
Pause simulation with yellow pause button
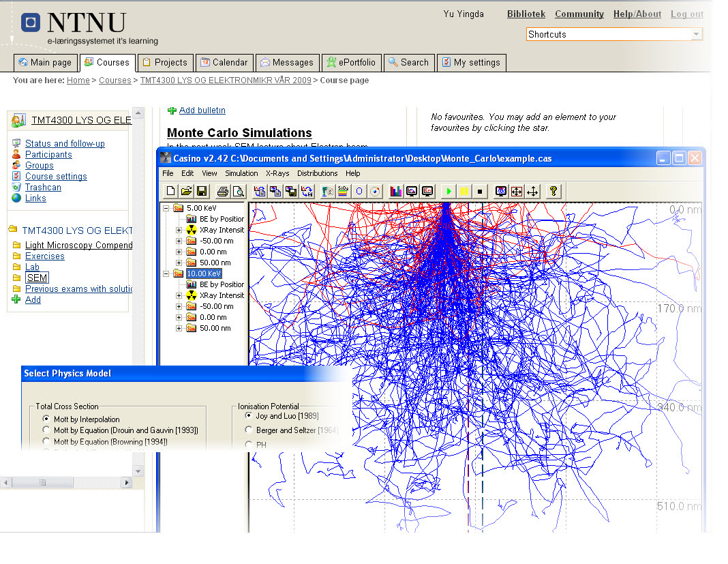click(x=464, y=192)
